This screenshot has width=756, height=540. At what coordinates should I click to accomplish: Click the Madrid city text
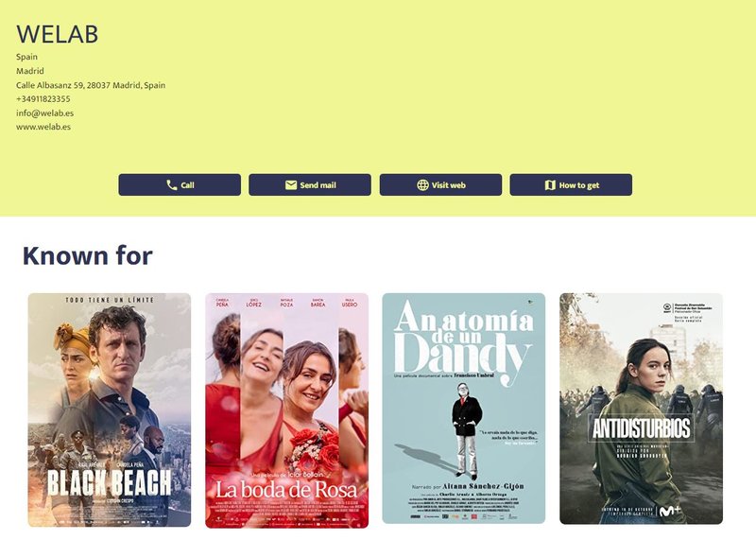(30, 71)
